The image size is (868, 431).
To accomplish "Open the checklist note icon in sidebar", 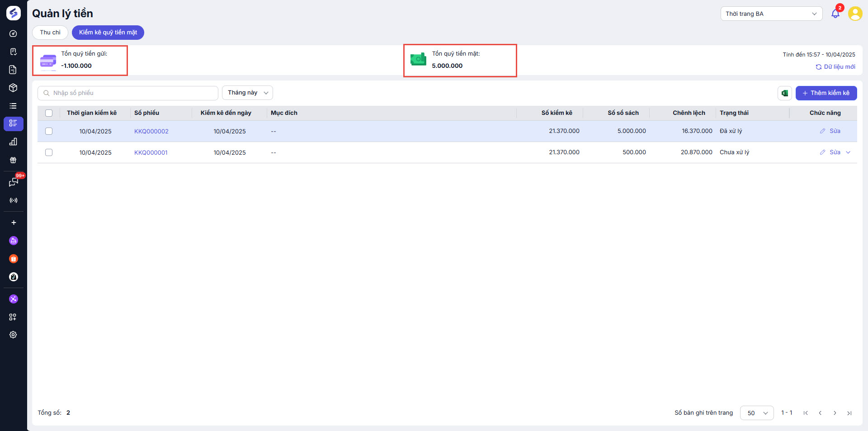I will click(x=14, y=52).
